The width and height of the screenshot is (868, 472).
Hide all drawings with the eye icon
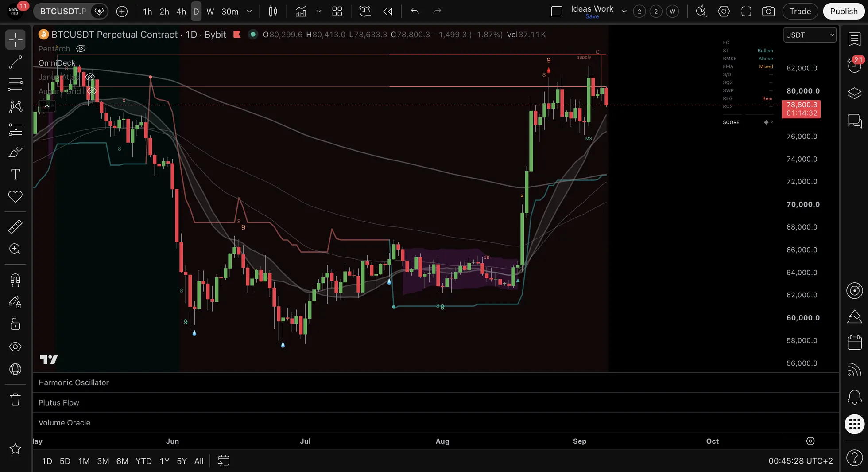coord(15,347)
